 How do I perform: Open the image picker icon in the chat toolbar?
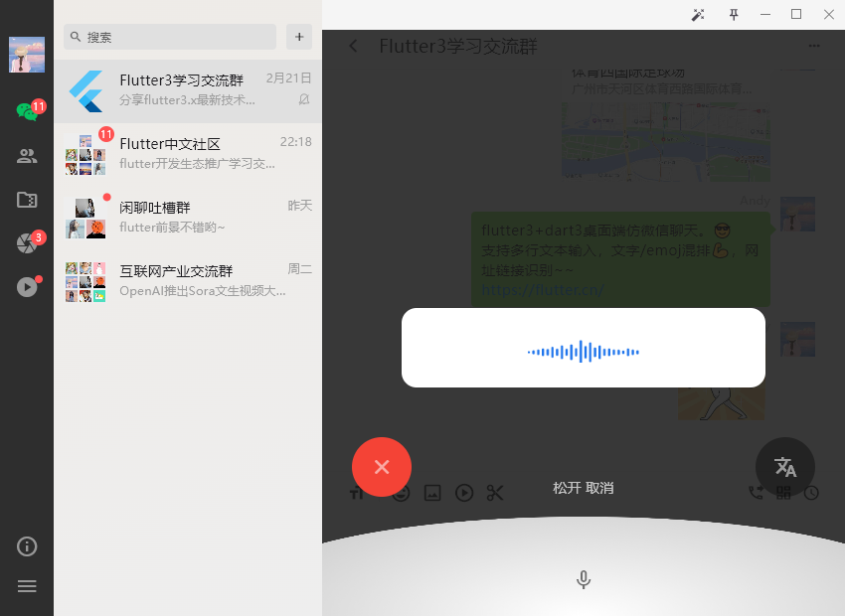(432, 493)
